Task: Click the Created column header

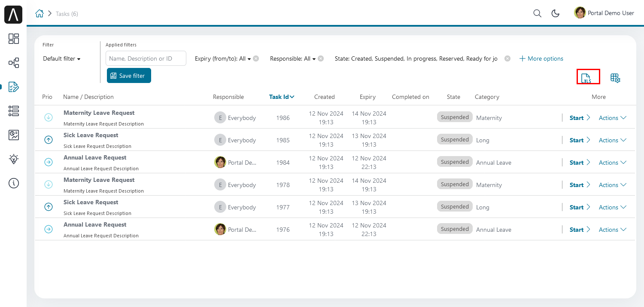Action: 325,97
